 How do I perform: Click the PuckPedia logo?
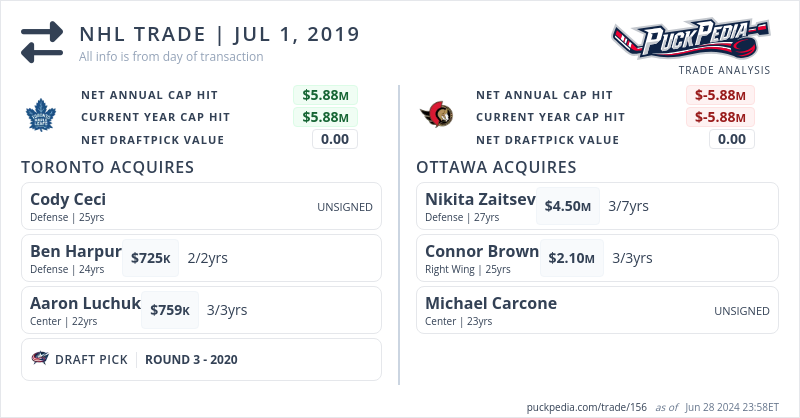tap(693, 40)
